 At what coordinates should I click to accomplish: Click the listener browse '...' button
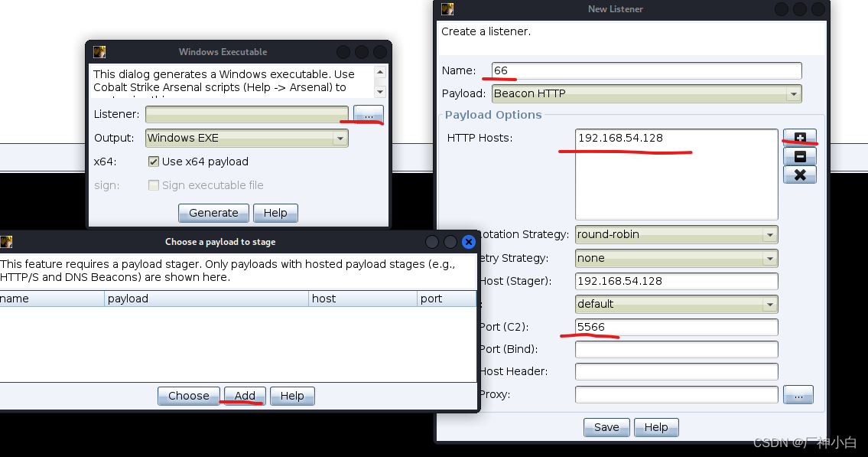coord(369,114)
